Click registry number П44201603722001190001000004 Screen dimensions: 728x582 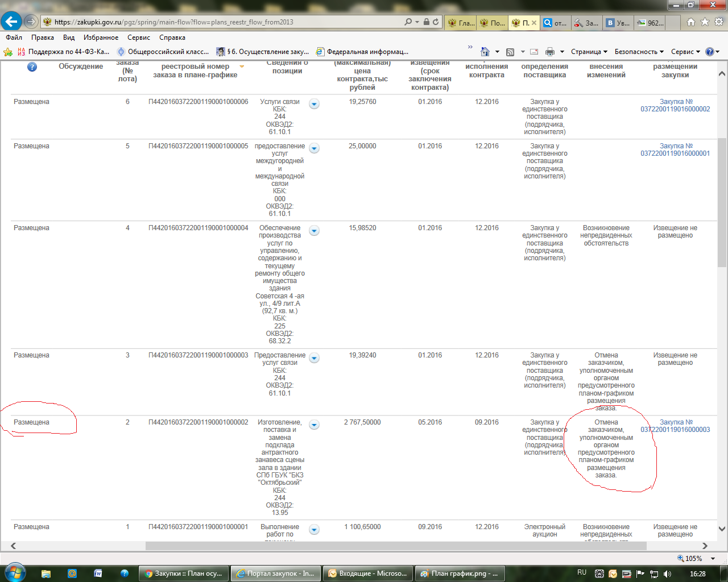click(198, 228)
